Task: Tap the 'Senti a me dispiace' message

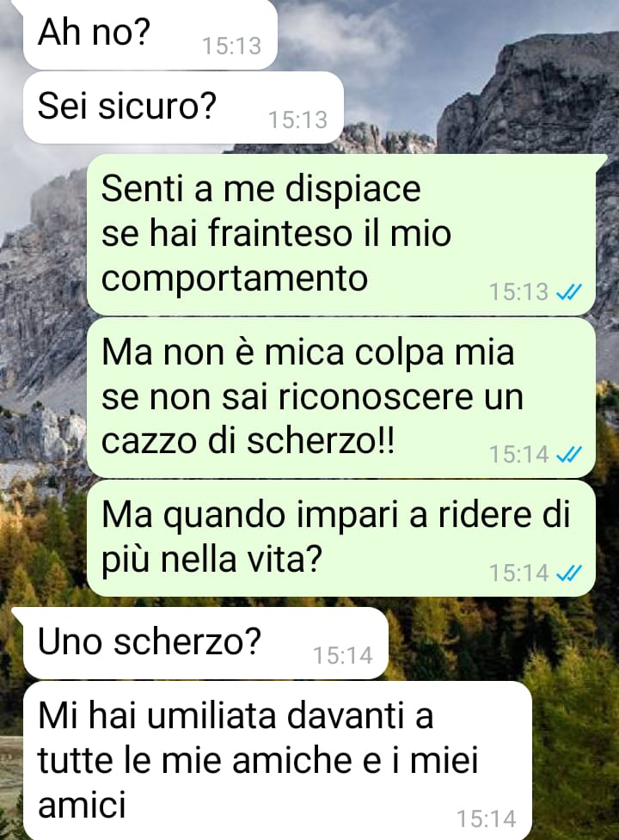Action: (x=341, y=234)
